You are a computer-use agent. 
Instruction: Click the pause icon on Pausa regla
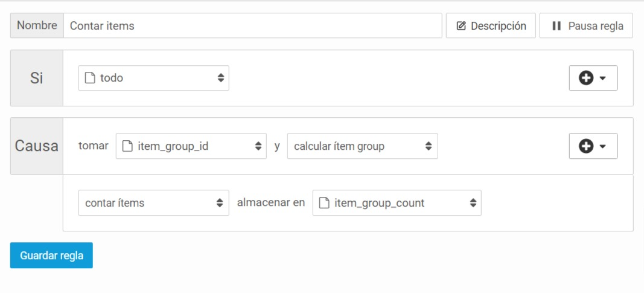point(556,26)
